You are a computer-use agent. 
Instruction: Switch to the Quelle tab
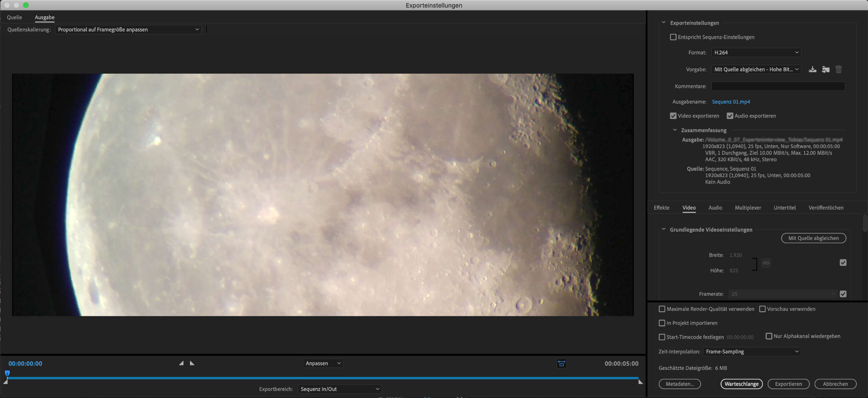(14, 18)
